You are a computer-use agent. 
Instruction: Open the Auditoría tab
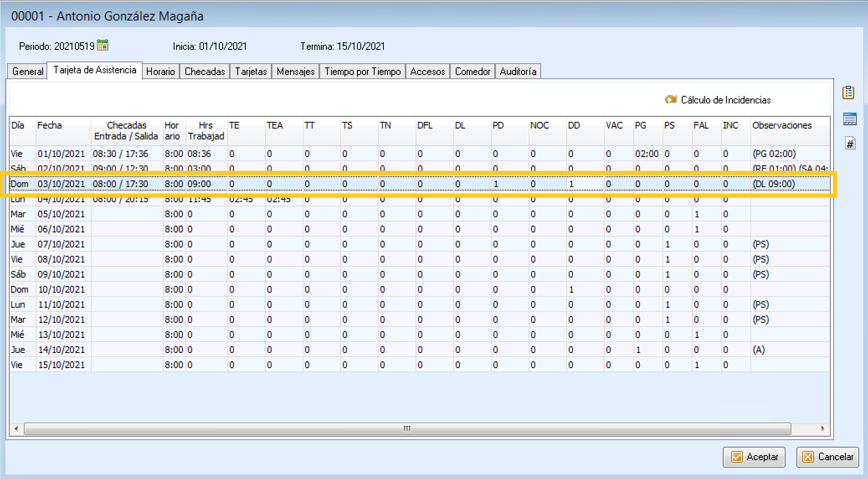pos(518,72)
